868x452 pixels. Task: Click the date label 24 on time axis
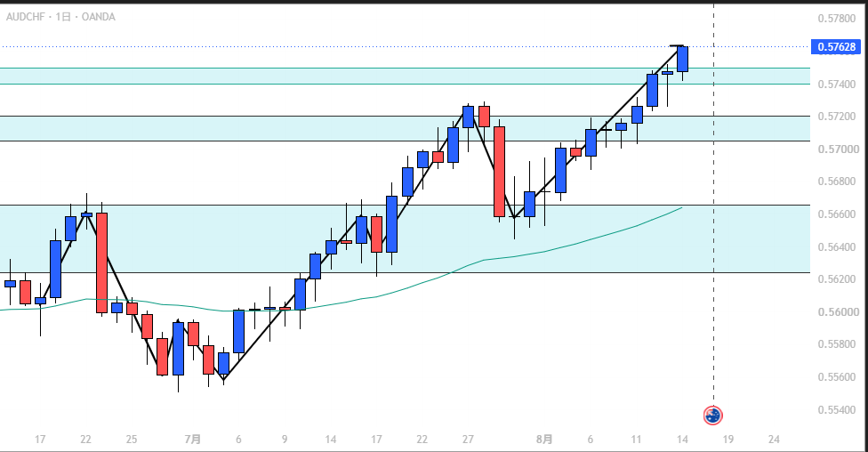pos(774,440)
